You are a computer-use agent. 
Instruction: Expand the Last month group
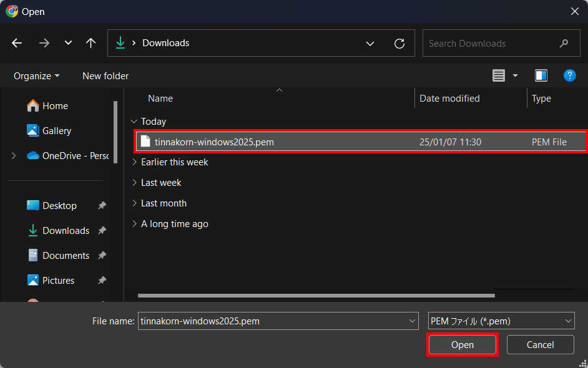134,203
